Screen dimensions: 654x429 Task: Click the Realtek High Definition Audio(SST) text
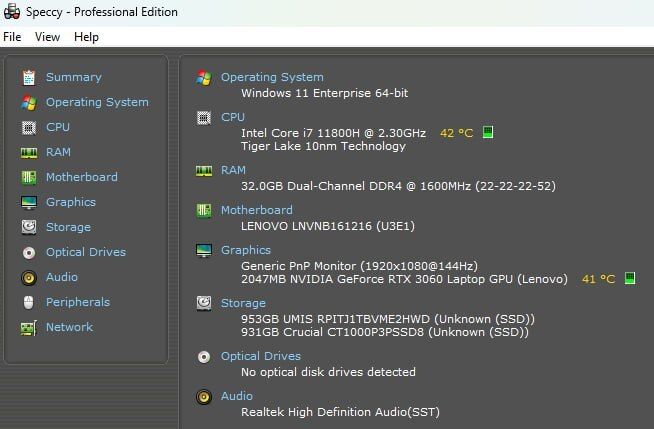(x=340, y=412)
